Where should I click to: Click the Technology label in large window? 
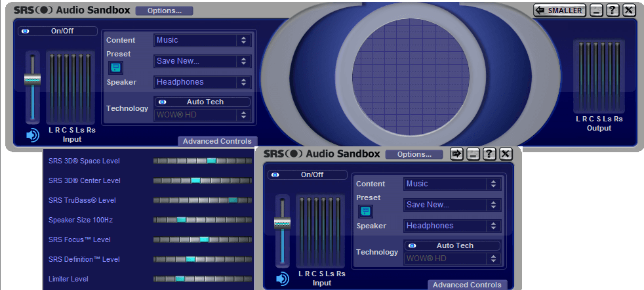click(x=127, y=108)
